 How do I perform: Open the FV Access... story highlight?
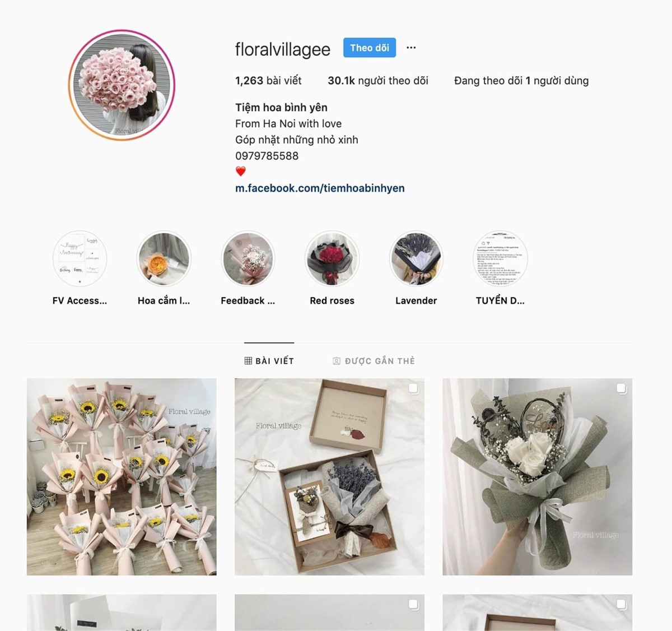[80, 259]
